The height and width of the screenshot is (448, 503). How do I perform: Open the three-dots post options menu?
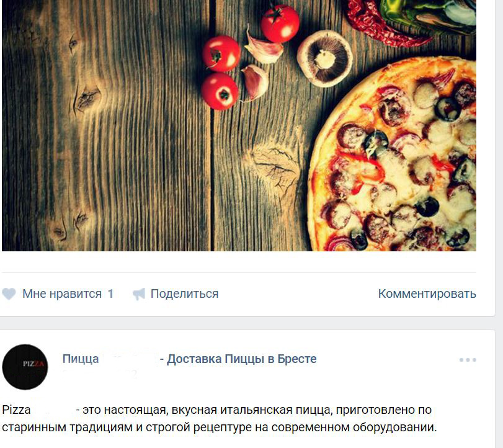click(x=468, y=360)
